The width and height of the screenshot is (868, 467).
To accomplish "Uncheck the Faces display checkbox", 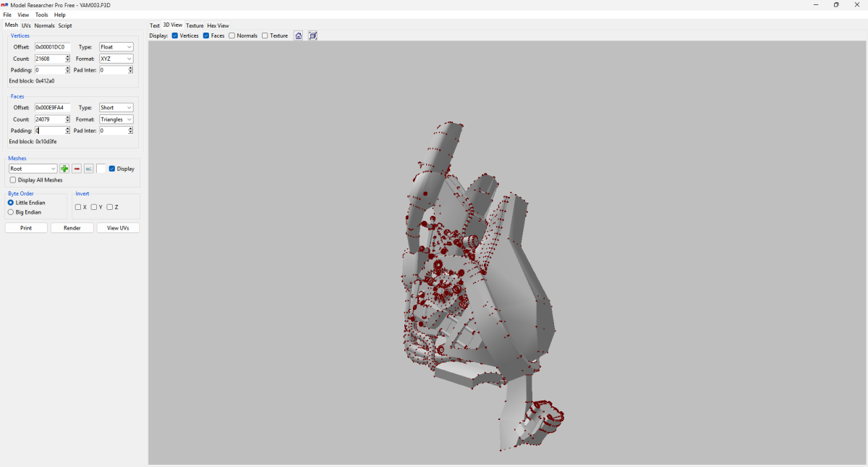I will (x=206, y=35).
